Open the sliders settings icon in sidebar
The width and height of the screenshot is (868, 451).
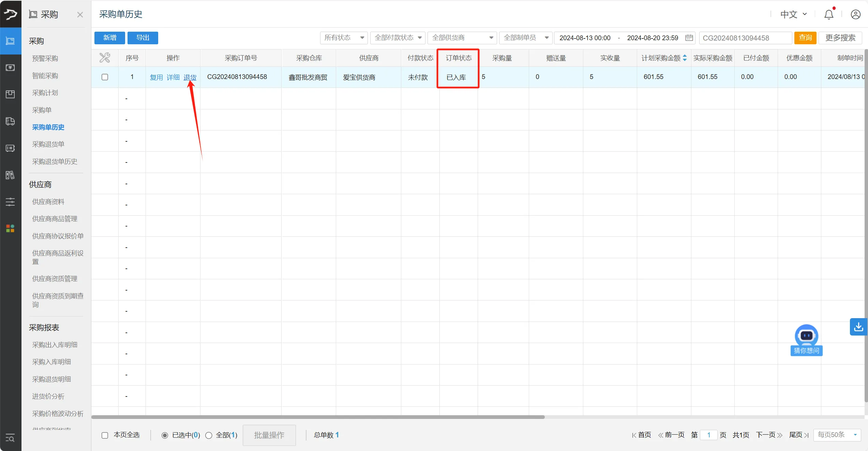[10, 202]
